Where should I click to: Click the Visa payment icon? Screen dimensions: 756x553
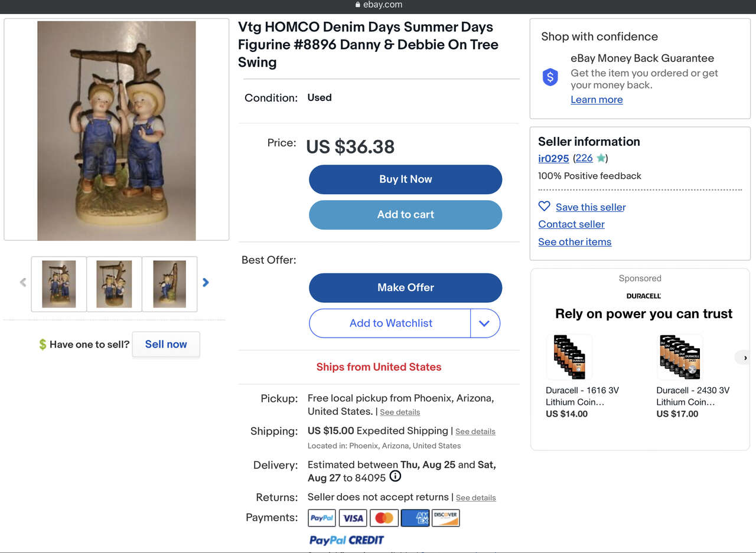[x=353, y=518]
